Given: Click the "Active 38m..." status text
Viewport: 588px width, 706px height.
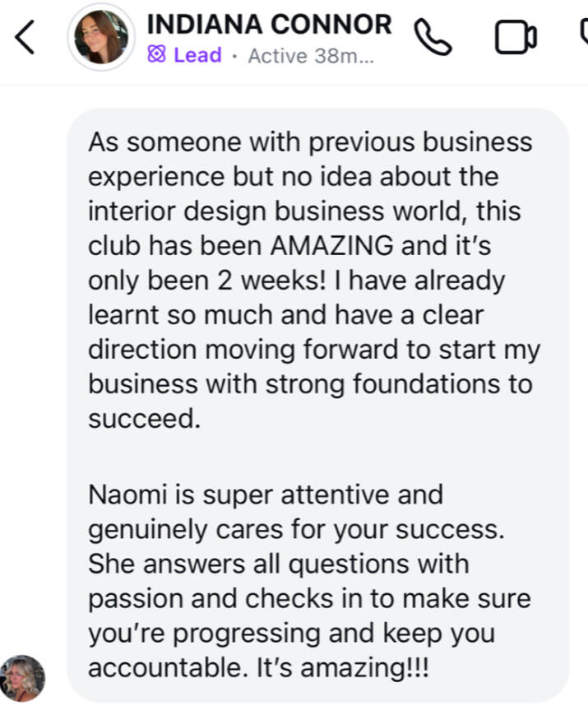Looking at the screenshot, I should pyautogui.click(x=311, y=56).
